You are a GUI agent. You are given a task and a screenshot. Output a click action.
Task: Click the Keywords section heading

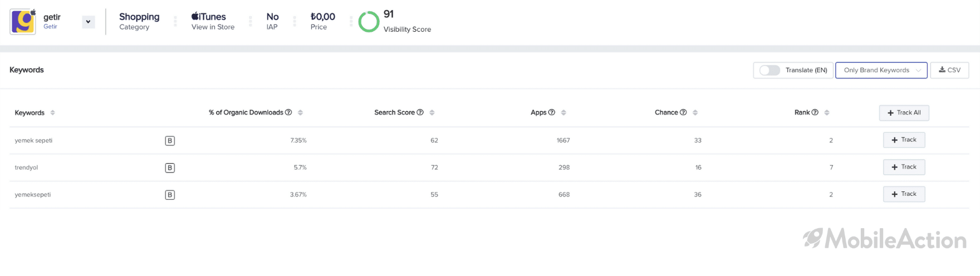click(x=27, y=70)
